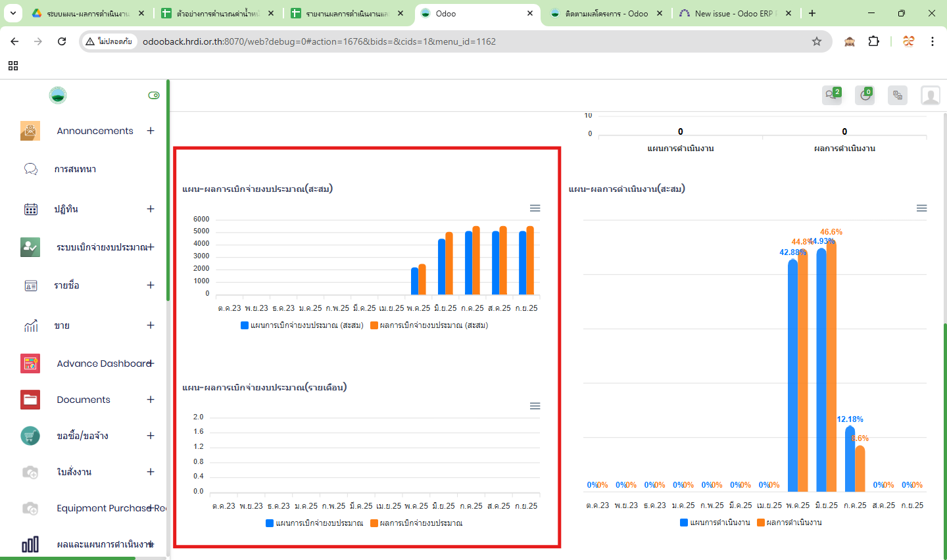
Task: Open the Documents folder icon
Action: 30,400
